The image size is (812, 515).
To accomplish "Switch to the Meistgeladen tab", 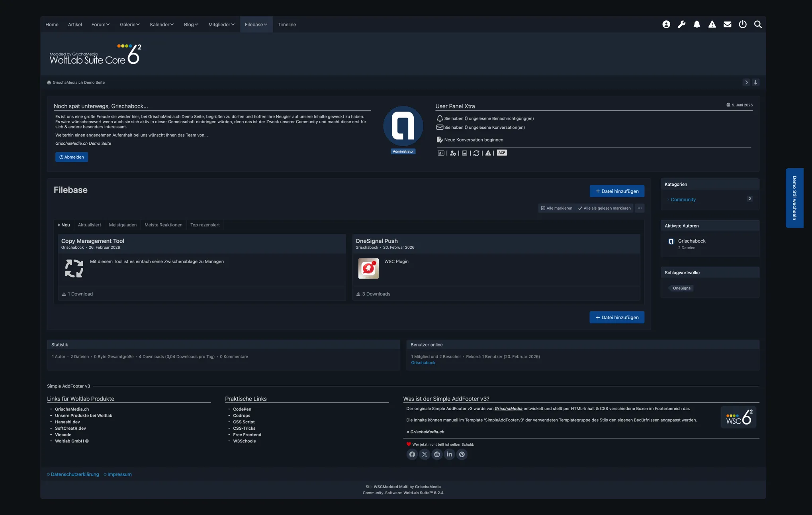I will click(123, 225).
